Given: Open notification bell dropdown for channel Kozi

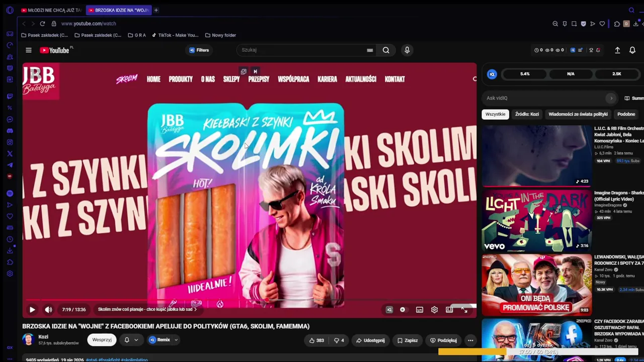Looking at the screenshot, I should [131, 340].
